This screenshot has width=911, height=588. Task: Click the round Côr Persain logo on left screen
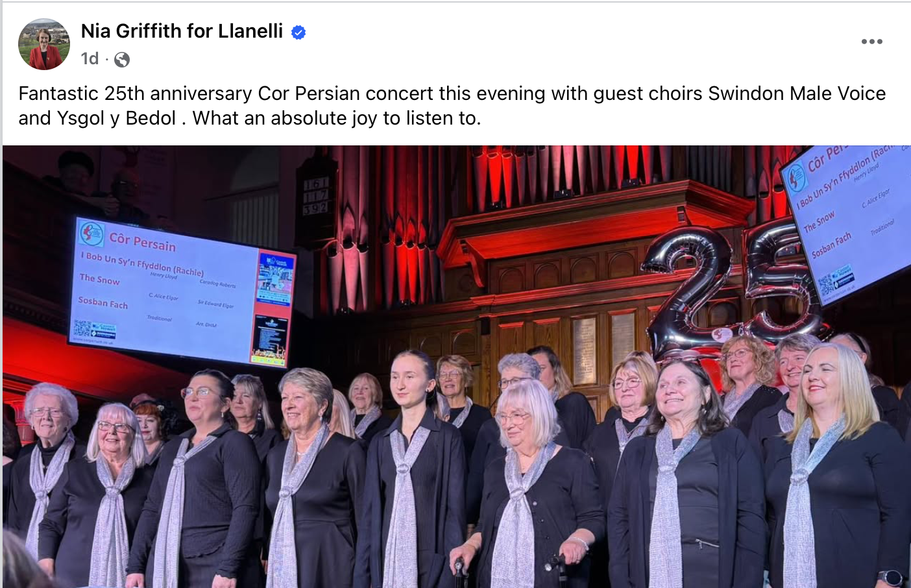(91, 233)
